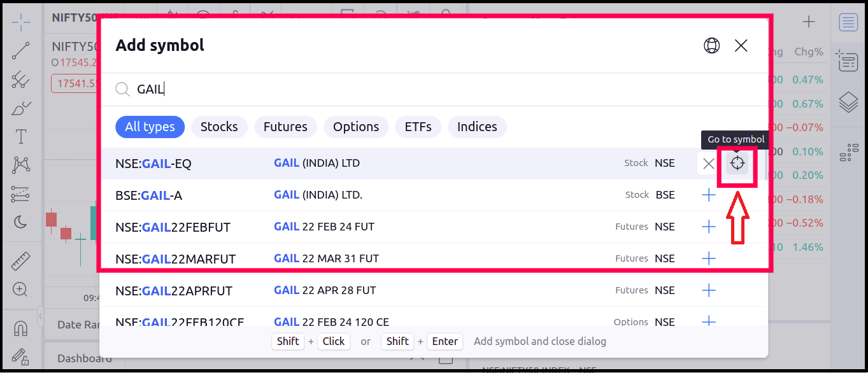Filter results by ETFs

click(x=418, y=127)
